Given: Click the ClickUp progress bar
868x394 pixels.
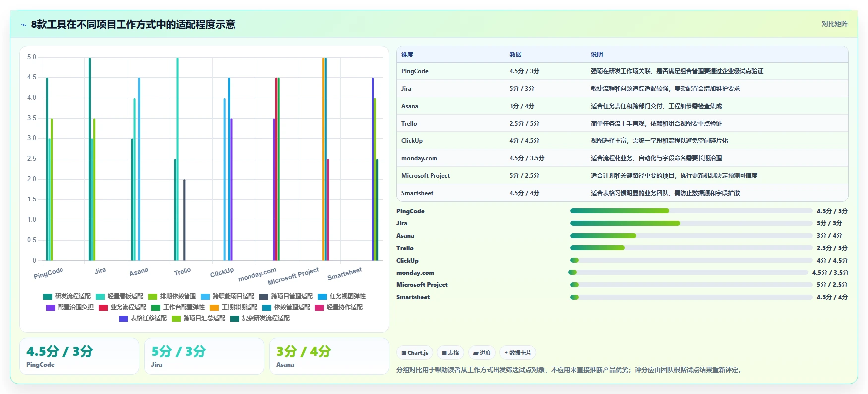Looking at the screenshot, I should coord(691,260).
